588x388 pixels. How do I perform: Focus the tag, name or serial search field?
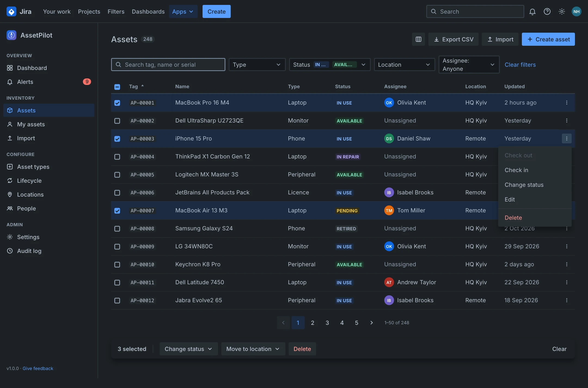pos(168,65)
